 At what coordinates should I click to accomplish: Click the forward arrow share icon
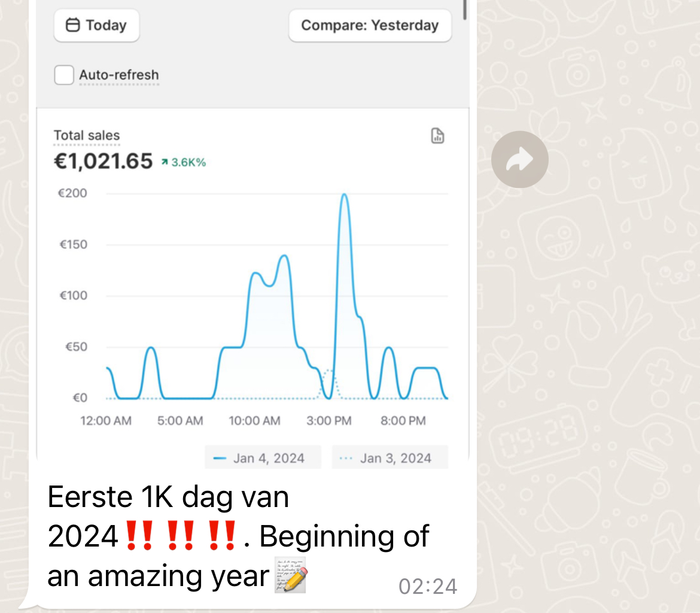520,159
